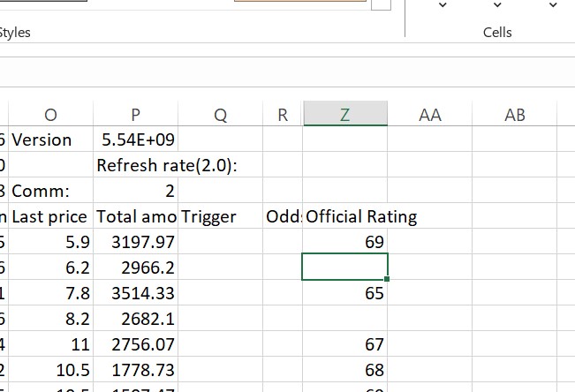Expand the cell styles gallery button

[x=381, y=5]
